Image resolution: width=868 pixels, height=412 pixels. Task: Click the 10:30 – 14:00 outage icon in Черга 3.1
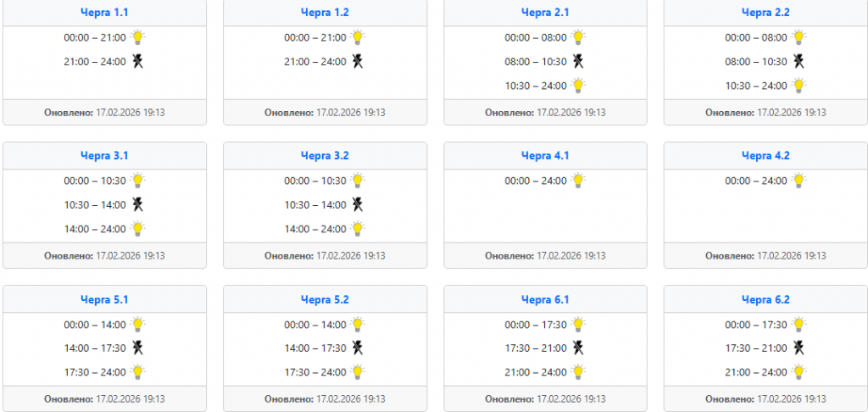click(x=137, y=204)
